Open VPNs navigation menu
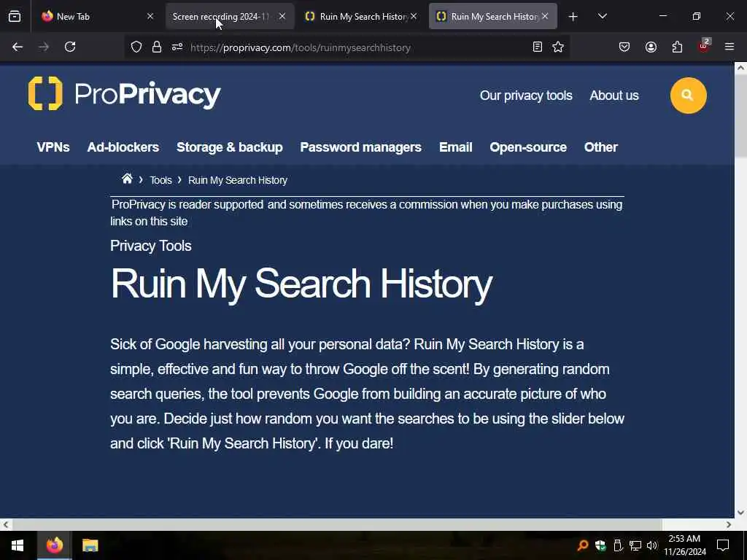The height and width of the screenshot is (560, 747). 53,147
